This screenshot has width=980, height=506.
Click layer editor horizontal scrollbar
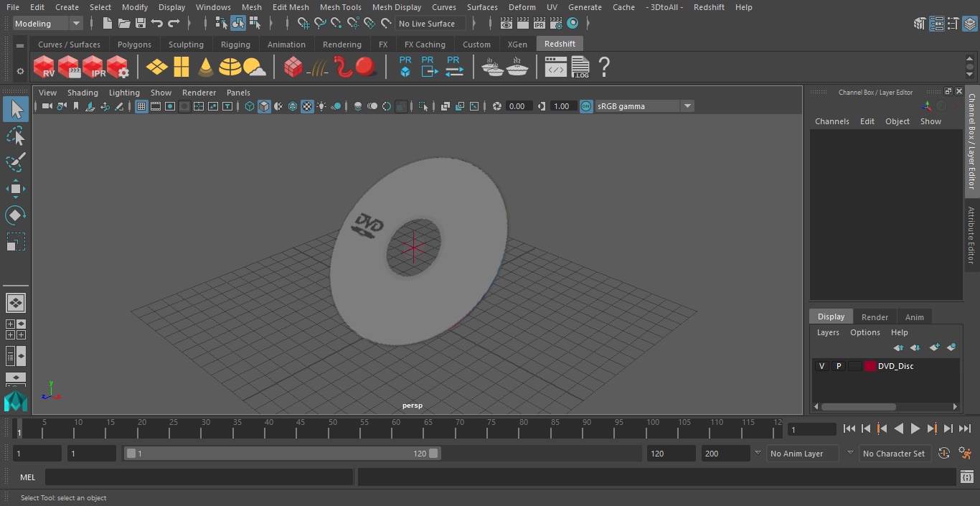tap(858, 406)
